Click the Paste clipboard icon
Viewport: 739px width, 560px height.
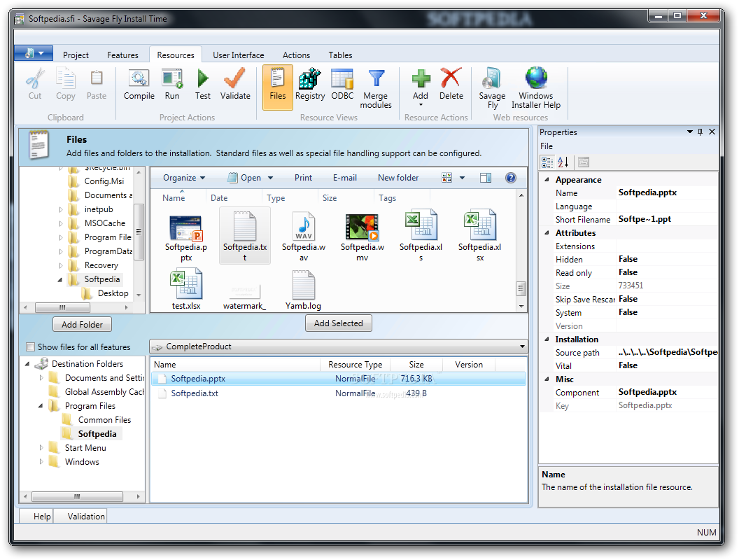point(97,78)
